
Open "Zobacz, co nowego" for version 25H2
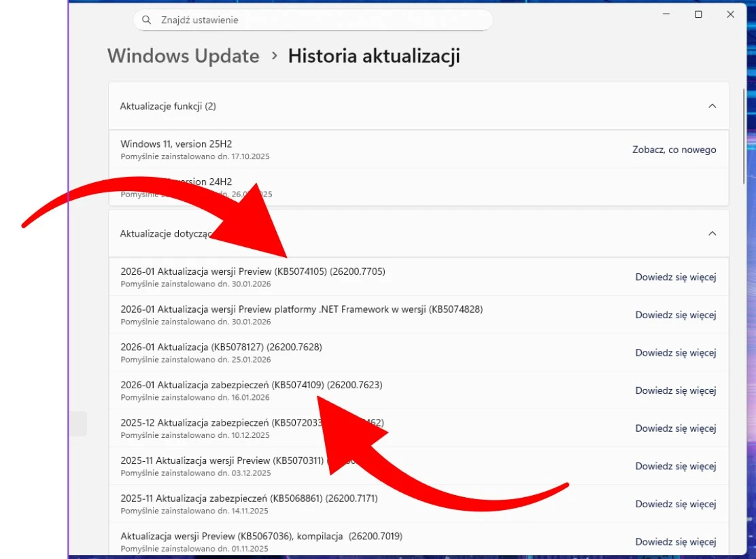click(x=674, y=149)
